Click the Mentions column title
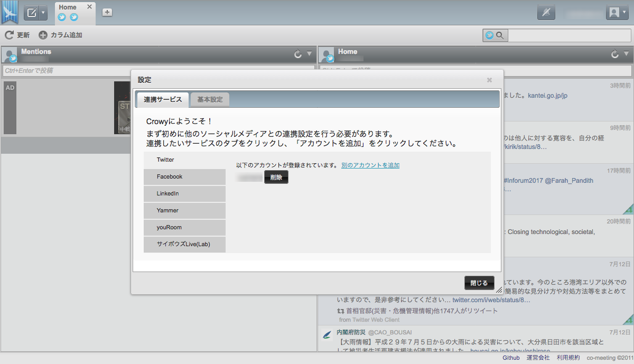The height and width of the screenshot is (364, 634). coord(36,52)
